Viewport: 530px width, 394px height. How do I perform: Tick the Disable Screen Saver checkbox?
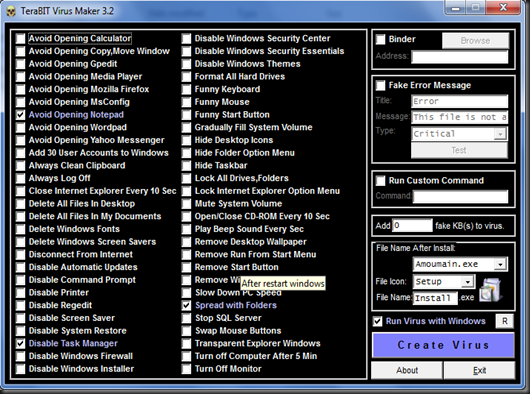(21, 318)
